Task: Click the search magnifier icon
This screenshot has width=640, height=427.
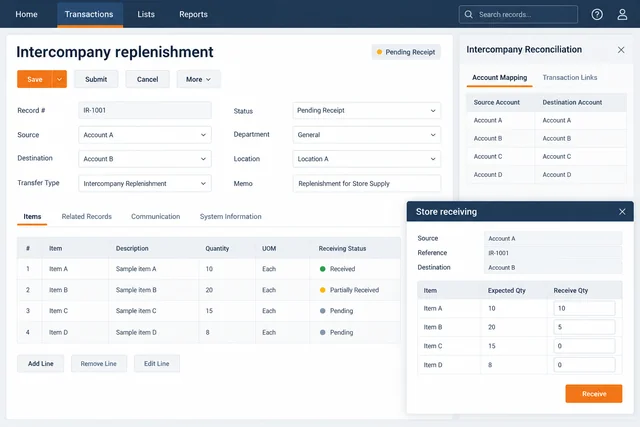Action: (469, 15)
